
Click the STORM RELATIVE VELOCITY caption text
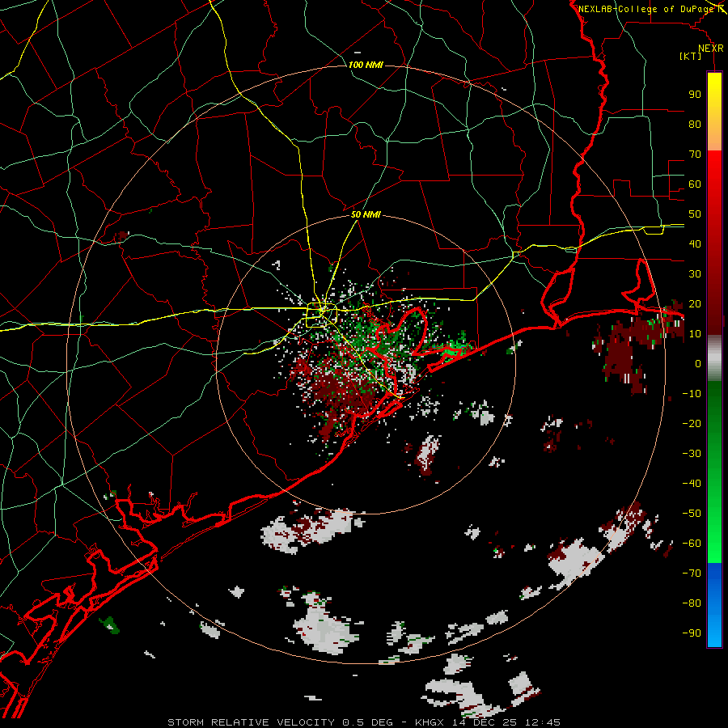pos(251,722)
